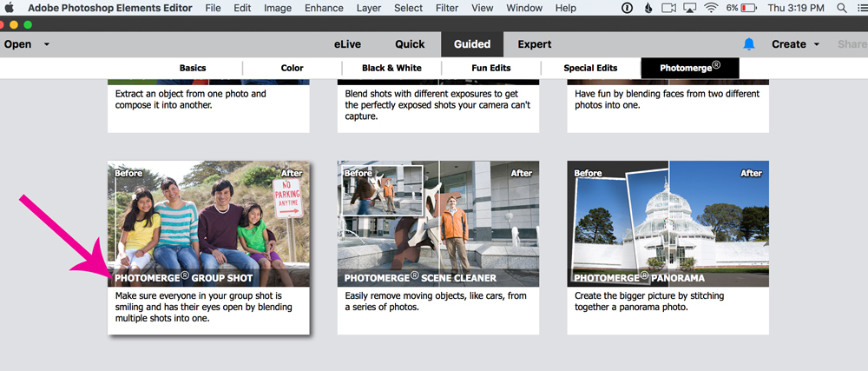Open Photomerge Group Shot thumbnail
Image resolution: width=868 pixels, height=371 pixels.
[x=208, y=223]
